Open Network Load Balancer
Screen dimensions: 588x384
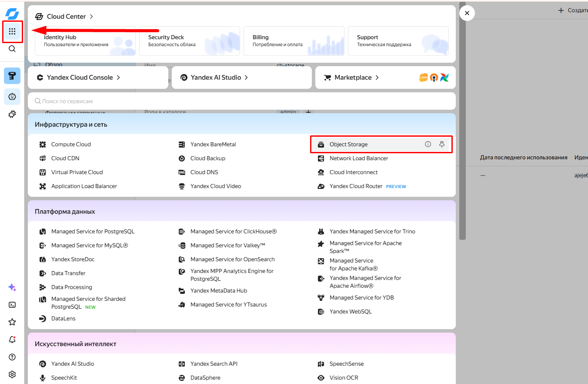click(359, 158)
